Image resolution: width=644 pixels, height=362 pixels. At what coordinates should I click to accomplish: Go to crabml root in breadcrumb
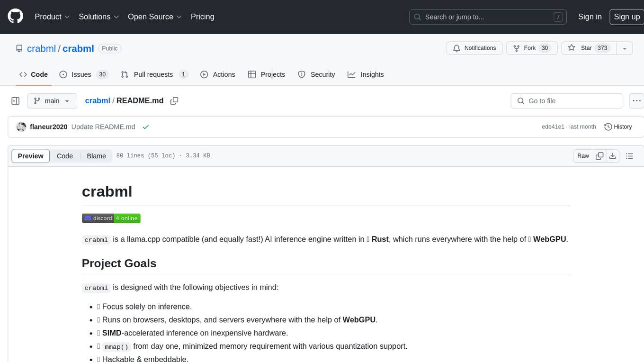point(98,100)
